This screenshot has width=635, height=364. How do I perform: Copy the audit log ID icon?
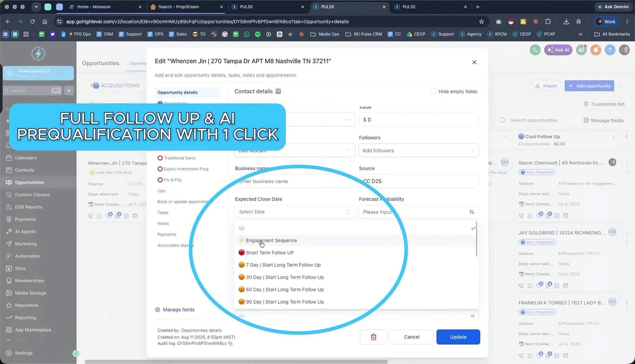230,343
